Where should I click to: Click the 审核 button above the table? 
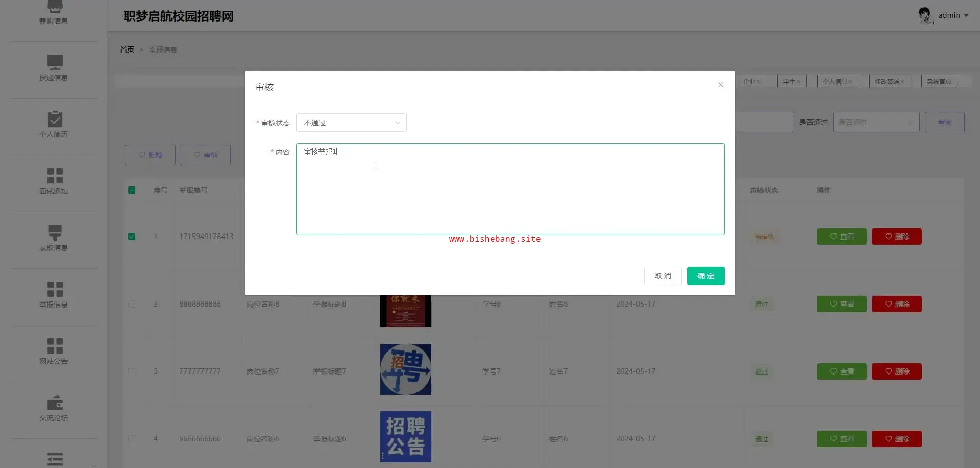click(x=205, y=155)
